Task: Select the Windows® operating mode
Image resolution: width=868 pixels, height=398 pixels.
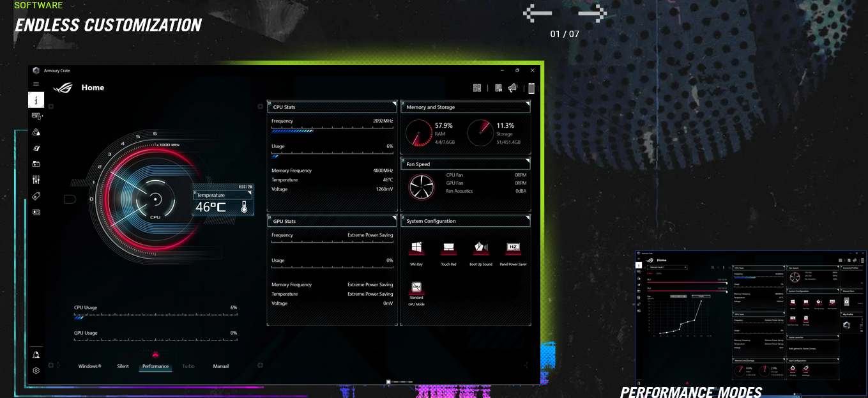Action: 89,366
